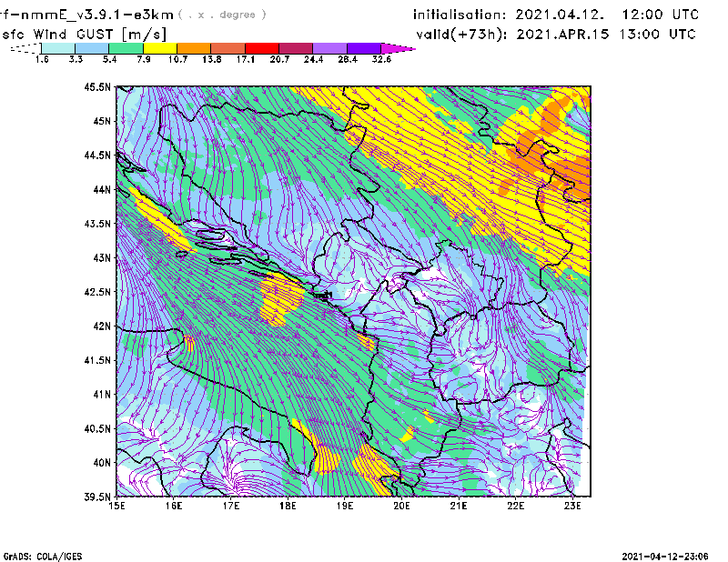The width and height of the screenshot is (728, 562).
Task: Click the '16E' longitude label
Action: tap(174, 506)
